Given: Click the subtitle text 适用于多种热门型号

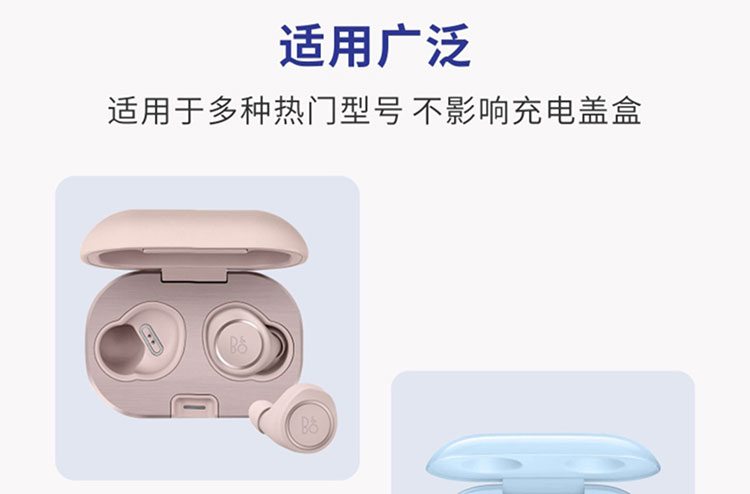Looking at the screenshot, I should (x=254, y=111).
